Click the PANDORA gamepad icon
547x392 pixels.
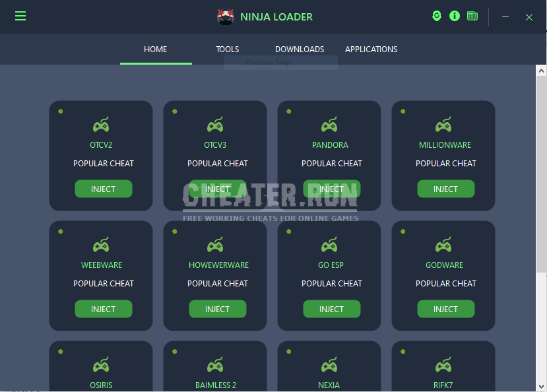[x=329, y=124]
